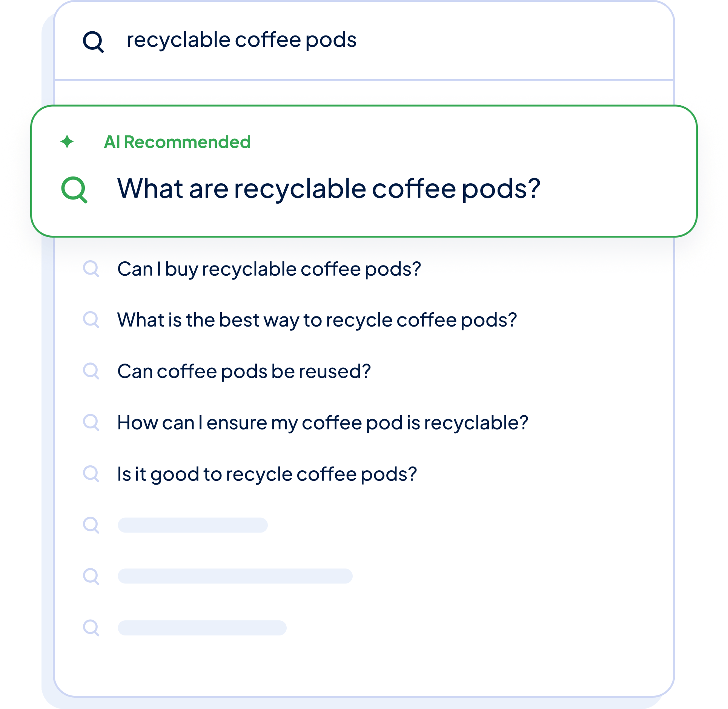Click the green magnifier beside recommended question
This screenshot has width=728, height=709.
pyautogui.click(x=74, y=190)
